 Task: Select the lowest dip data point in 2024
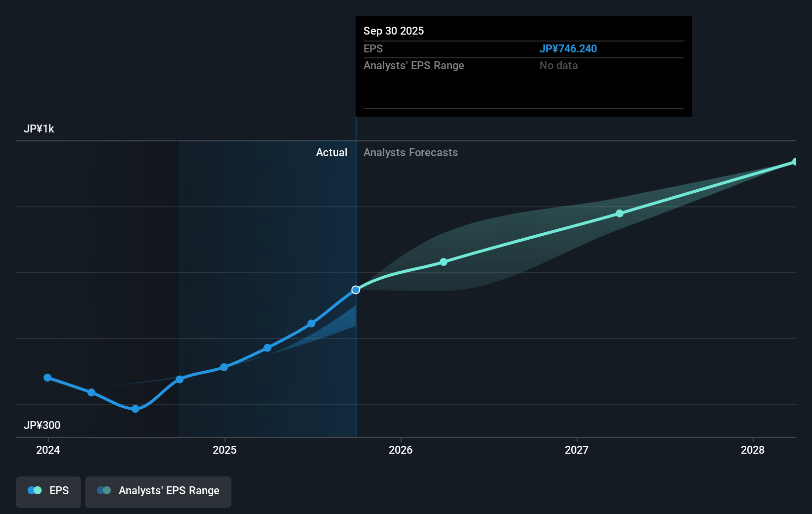pos(135,409)
